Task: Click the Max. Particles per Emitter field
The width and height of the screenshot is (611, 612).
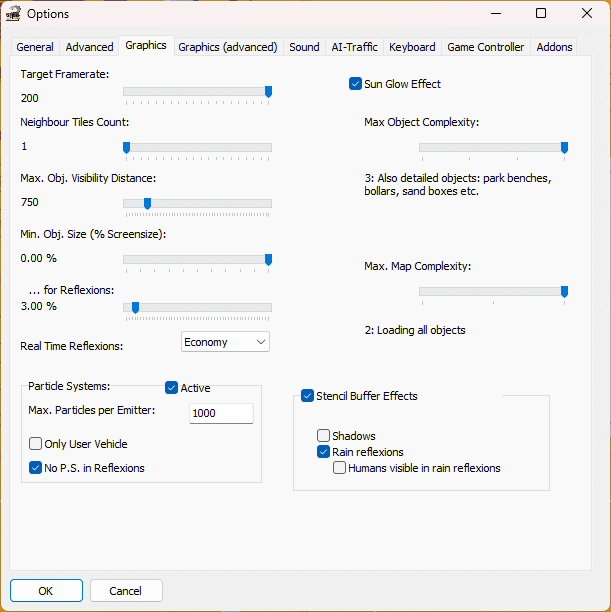Action: click(x=221, y=414)
